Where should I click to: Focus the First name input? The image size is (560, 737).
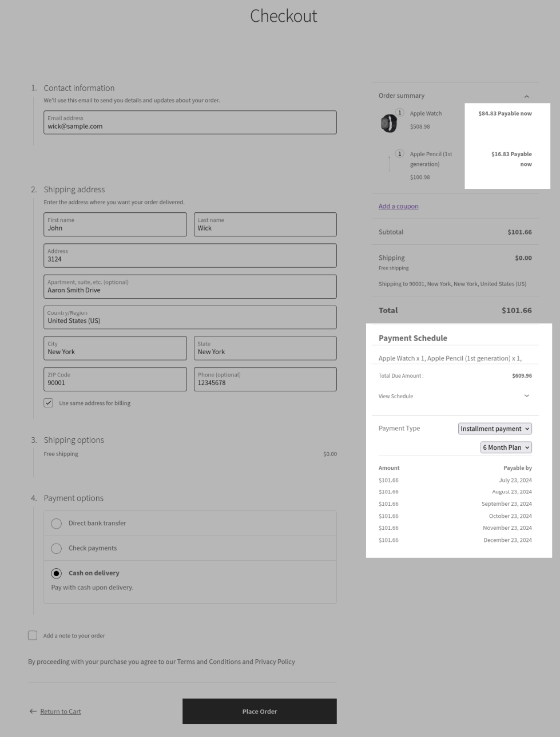[115, 224]
